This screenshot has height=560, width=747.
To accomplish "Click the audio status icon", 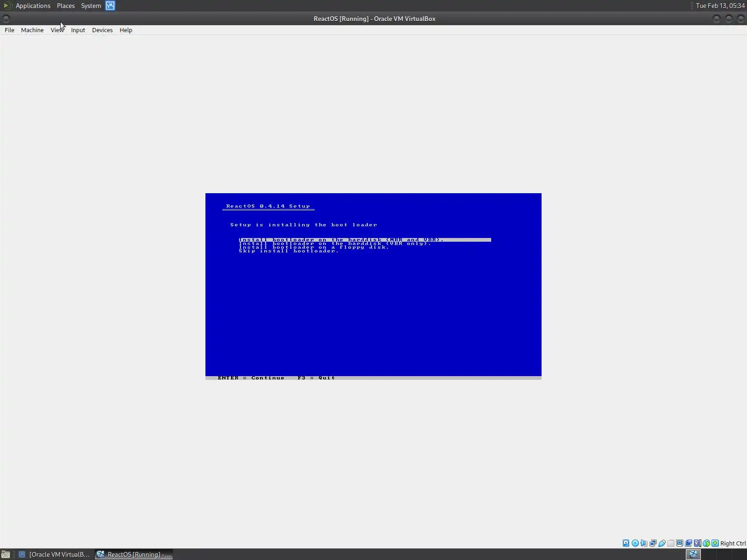I will coord(644,543).
